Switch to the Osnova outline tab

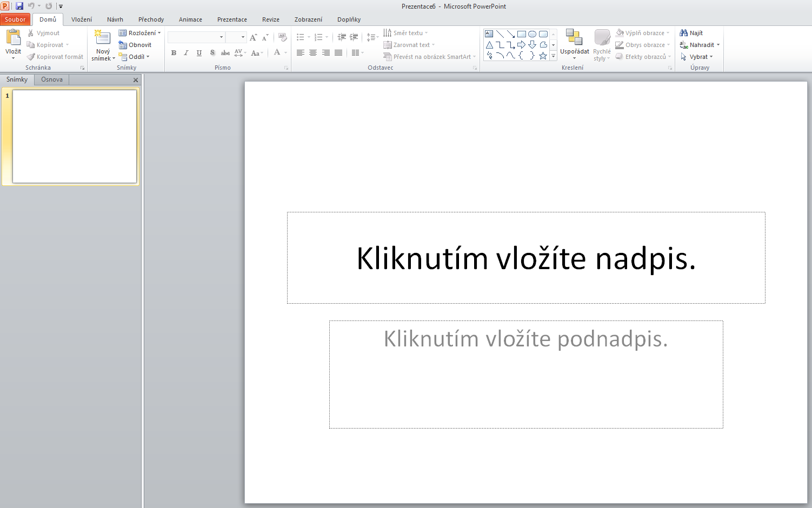(52, 79)
